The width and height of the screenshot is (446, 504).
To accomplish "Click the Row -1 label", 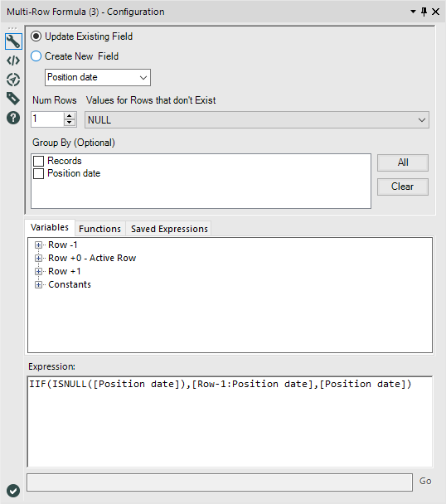I will pos(63,245).
